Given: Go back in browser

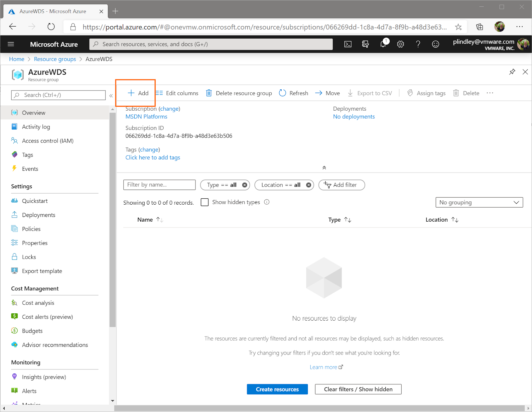Looking at the screenshot, I should pos(13,27).
